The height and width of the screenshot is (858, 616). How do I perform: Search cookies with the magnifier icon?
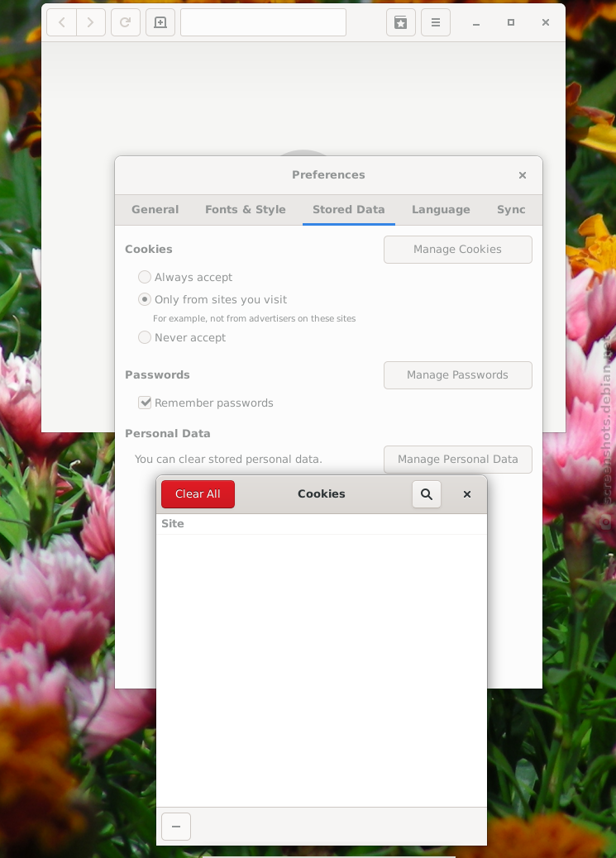(427, 494)
